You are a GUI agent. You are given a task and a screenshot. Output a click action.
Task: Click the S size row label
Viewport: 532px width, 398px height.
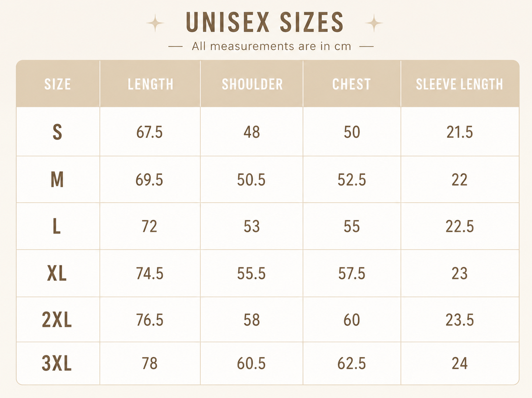point(57,132)
